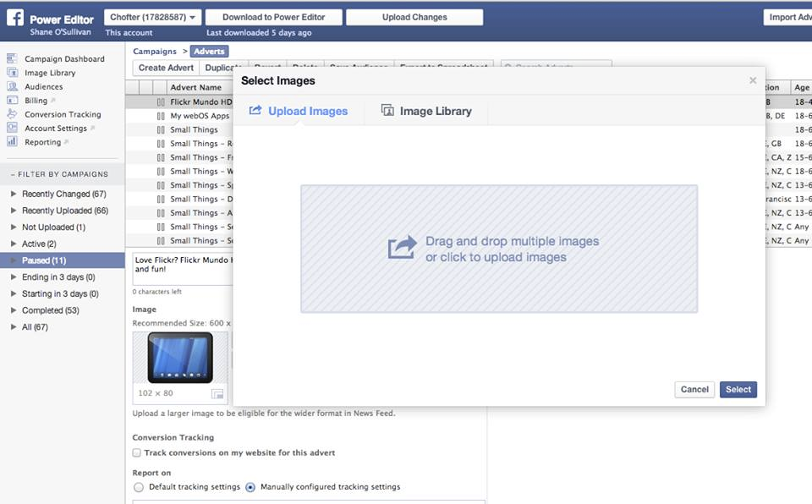Click the advert text box starting Love Flickr
The image size is (812, 504).
183,268
